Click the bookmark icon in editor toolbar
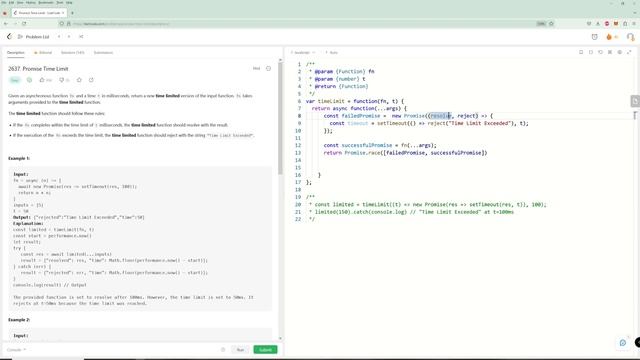This screenshot has width=640, height=360. pos(591,52)
